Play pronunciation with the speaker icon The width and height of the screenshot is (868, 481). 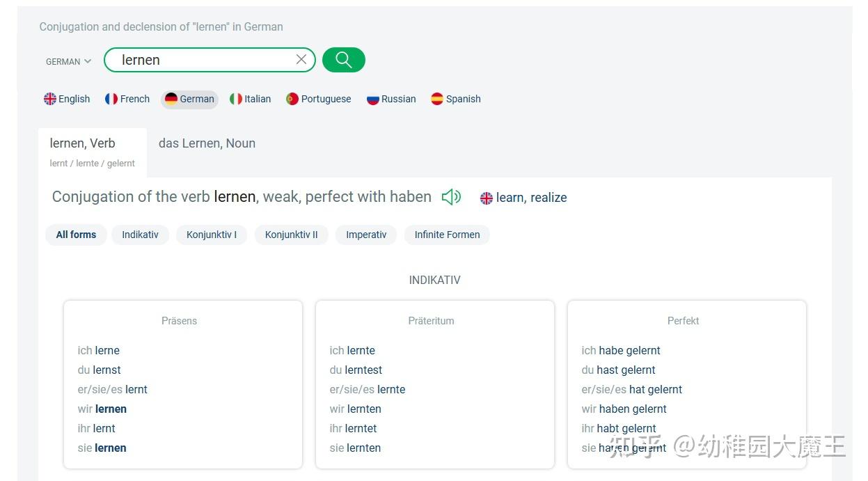pyautogui.click(x=451, y=197)
